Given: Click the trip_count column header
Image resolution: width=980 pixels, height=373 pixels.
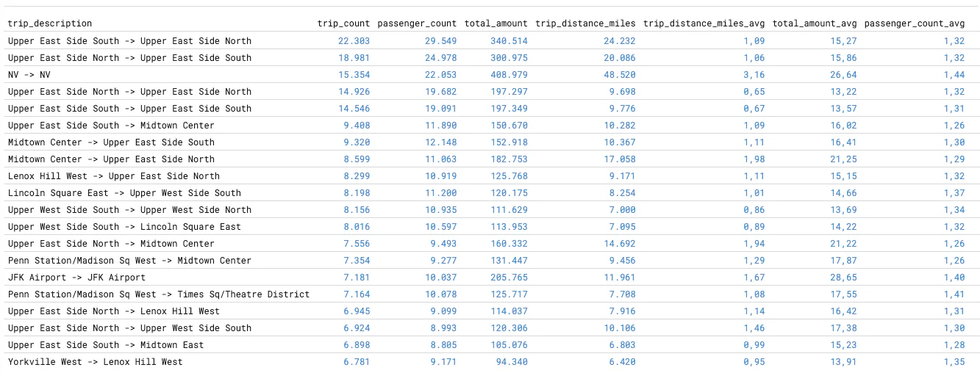Looking at the screenshot, I should click(x=343, y=23).
